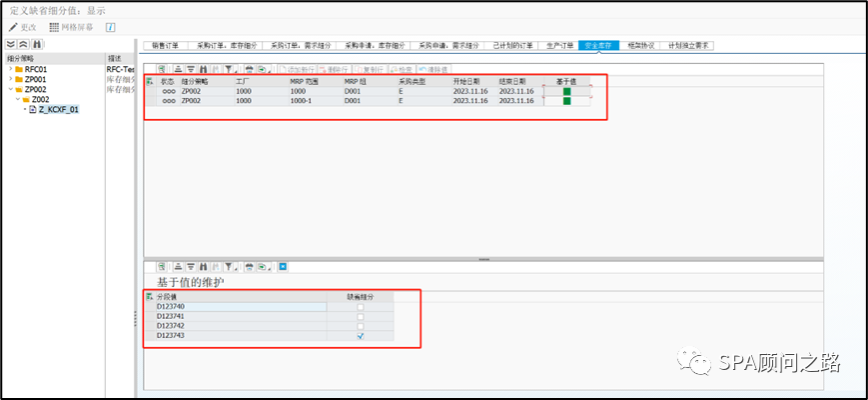Image resolution: width=868 pixels, height=400 pixels.
Task: Switch to the 采购订单，需求细分 tab
Action: (x=299, y=46)
